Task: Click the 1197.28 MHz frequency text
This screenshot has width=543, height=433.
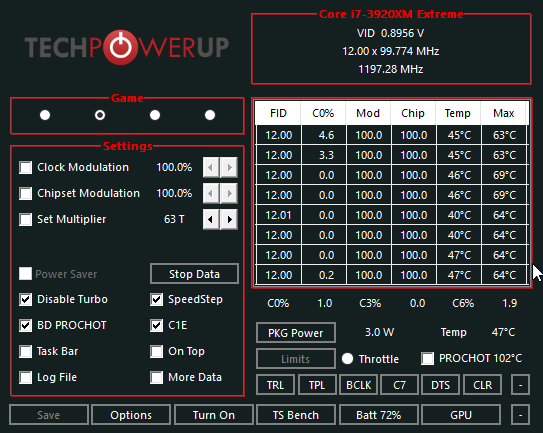Action: click(x=391, y=69)
